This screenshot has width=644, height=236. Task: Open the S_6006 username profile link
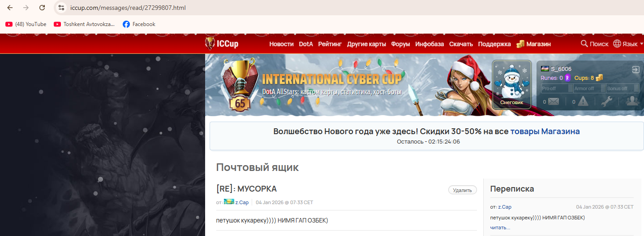(x=561, y=69)
